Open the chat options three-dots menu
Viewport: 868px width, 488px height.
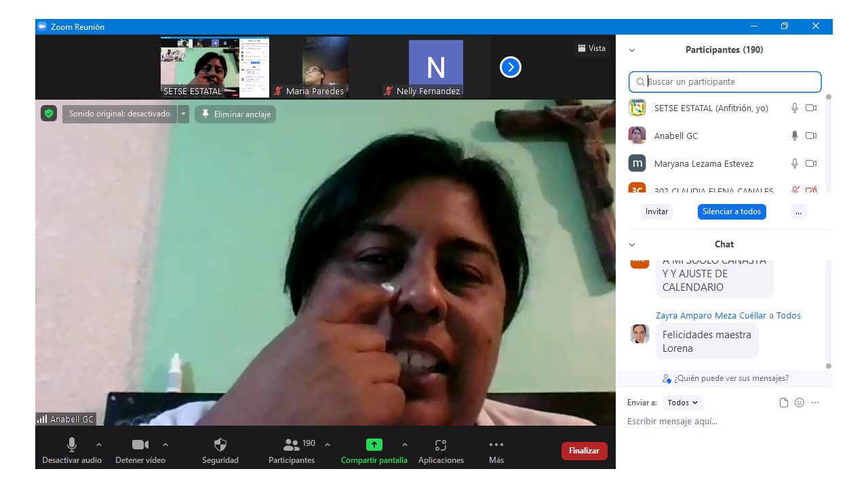[815, 403]
